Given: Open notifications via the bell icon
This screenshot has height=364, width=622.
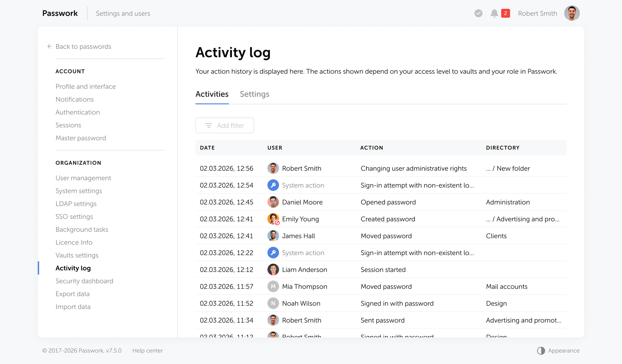Looking at the screenshot, I should [494, 13].
